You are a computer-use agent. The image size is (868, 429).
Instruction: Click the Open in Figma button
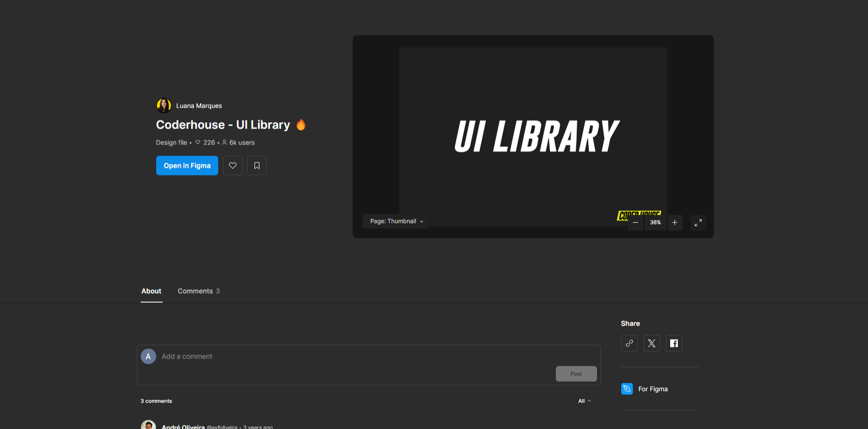point(187,166)
